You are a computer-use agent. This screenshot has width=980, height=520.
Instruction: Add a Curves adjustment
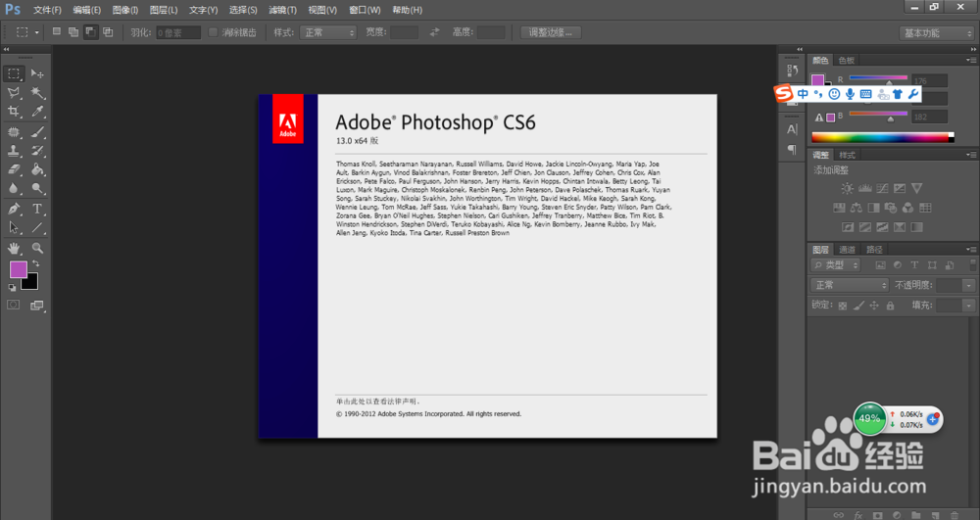[x=883, y=188]
